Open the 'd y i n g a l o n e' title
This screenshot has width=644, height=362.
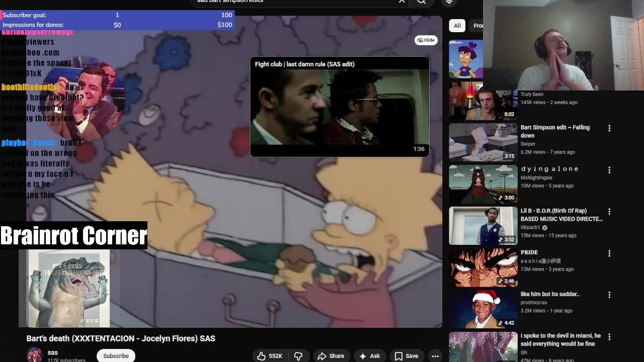click(x=549, y=169)
